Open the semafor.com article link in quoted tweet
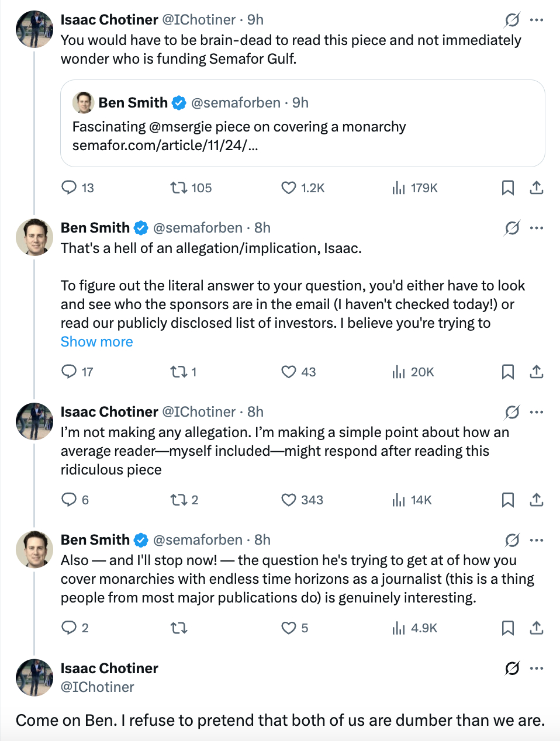This screenshot has height=741, width=560. tap(165, 146)
